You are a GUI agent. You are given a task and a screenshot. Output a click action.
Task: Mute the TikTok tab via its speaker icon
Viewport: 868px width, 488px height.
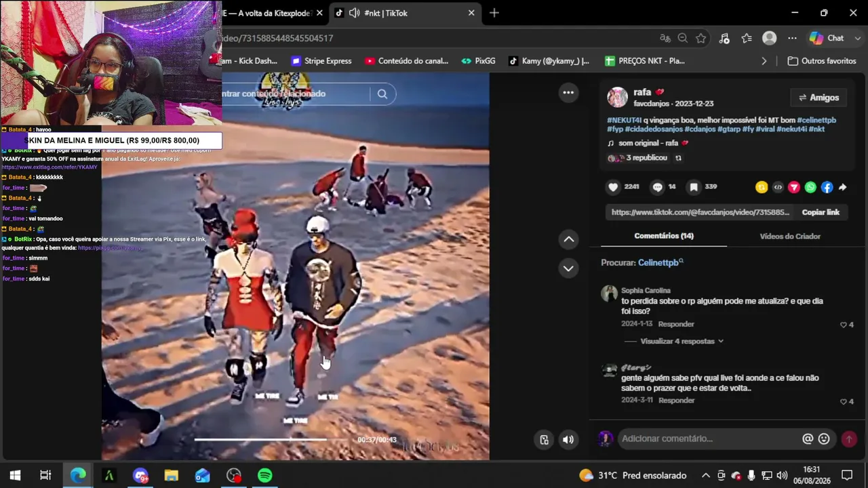[x=354, y=13]
